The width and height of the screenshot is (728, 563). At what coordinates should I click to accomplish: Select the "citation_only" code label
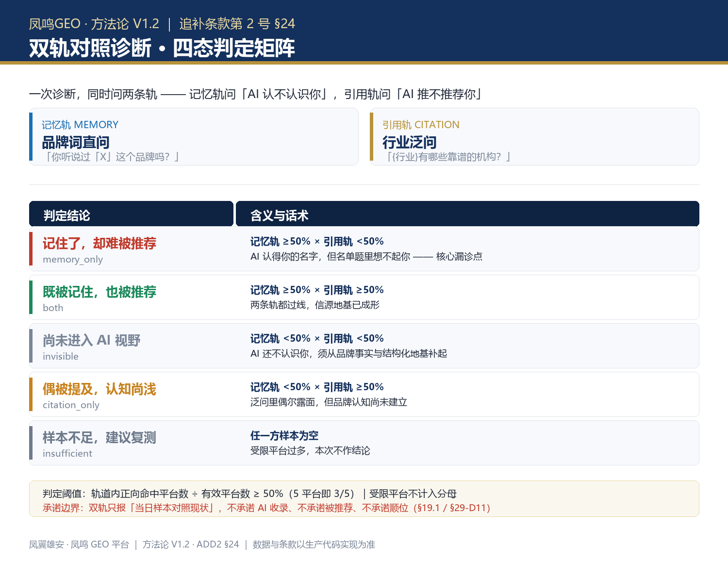coord(71,405)
